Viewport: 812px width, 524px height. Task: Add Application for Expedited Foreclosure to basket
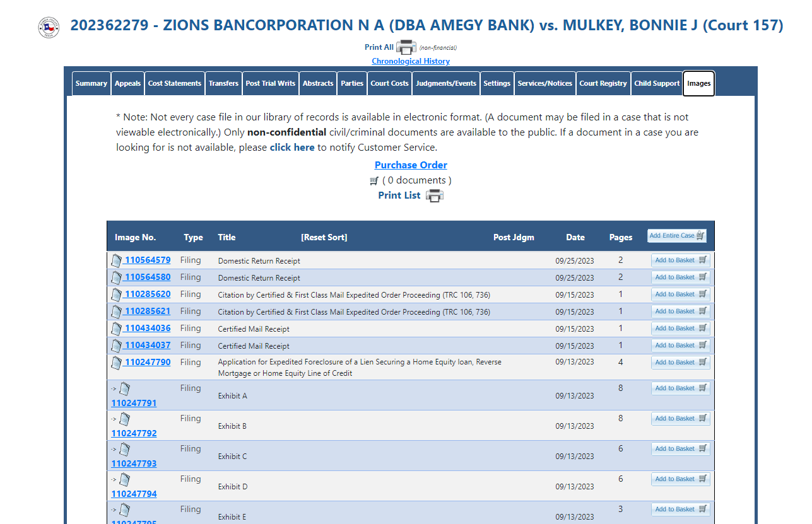click(681, 362)
